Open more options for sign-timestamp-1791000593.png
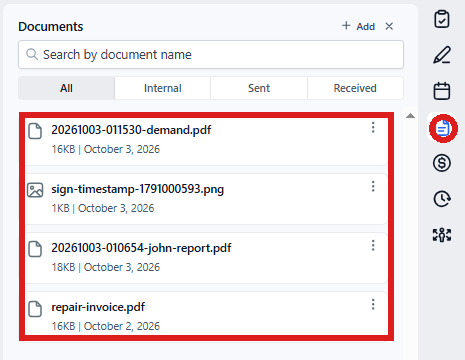This screenshot has height=360, width=465. click(373, 186)
